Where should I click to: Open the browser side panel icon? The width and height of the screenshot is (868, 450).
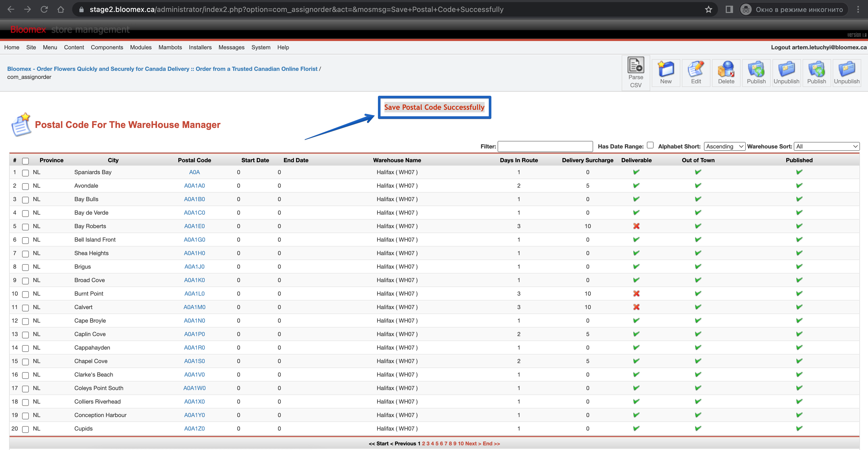click(x=729, y=9)
